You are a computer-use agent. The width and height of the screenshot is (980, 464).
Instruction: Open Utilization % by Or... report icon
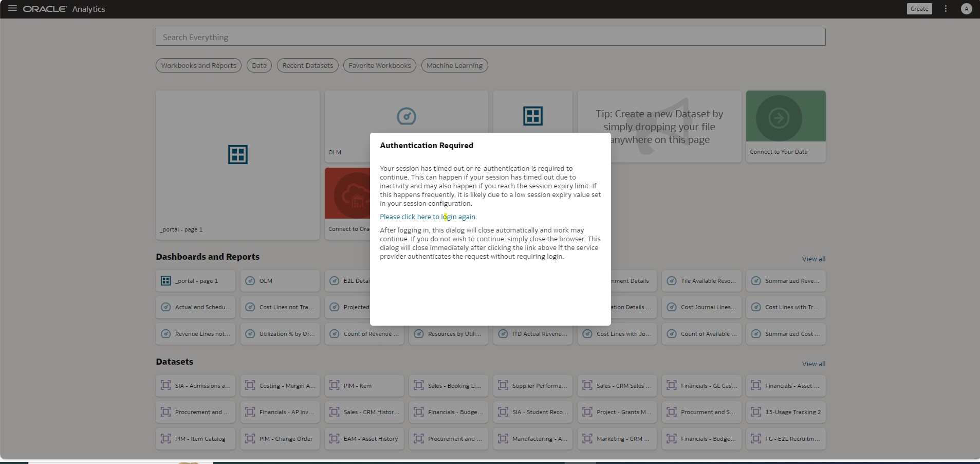[250, 334]
